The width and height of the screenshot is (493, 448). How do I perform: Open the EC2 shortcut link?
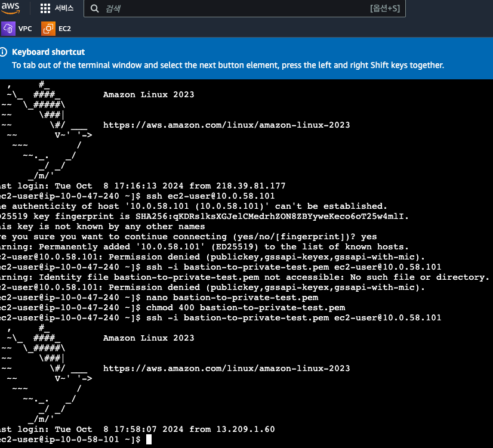pyautogui.click(x=65, y=29)
